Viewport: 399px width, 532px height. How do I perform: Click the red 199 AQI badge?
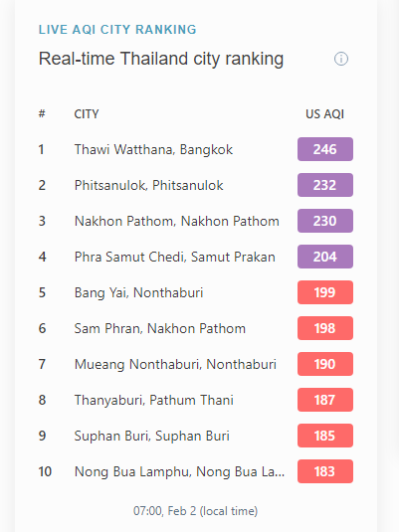[x=325, y=292]
